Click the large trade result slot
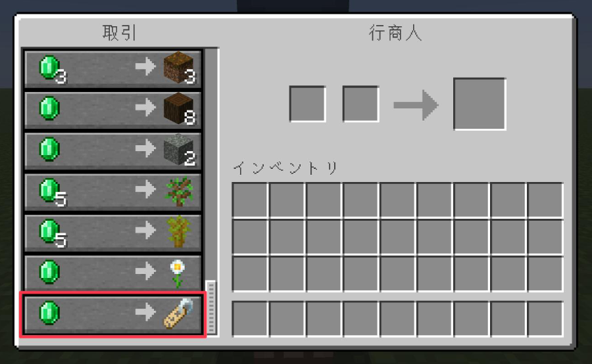592x364 pixels. click(x=480, y=104)
